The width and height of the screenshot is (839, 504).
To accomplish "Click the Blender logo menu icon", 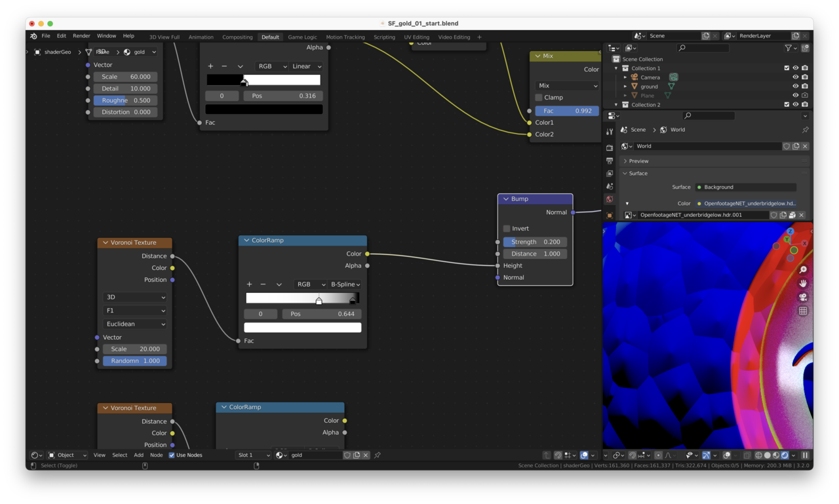I will pos(33,36).
